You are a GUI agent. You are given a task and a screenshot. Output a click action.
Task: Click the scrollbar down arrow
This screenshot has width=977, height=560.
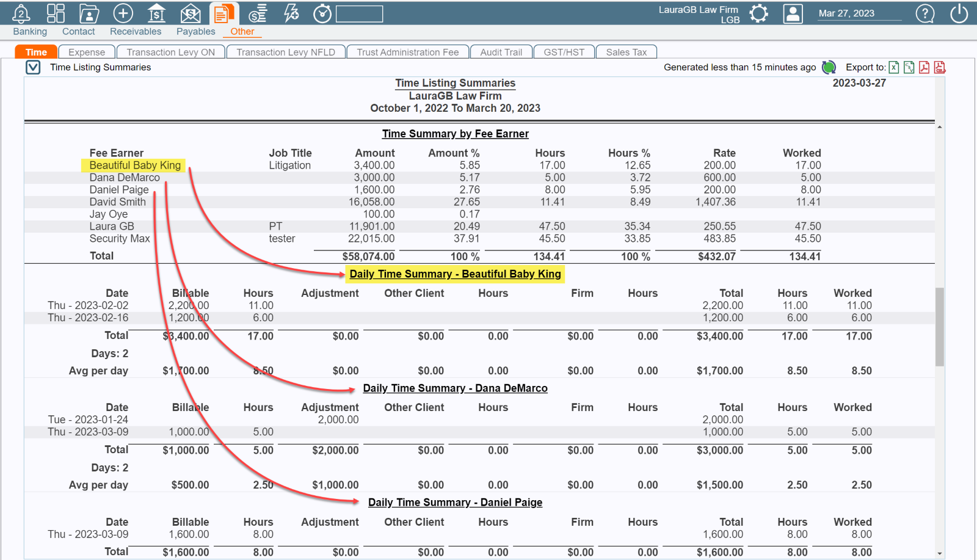940,554
